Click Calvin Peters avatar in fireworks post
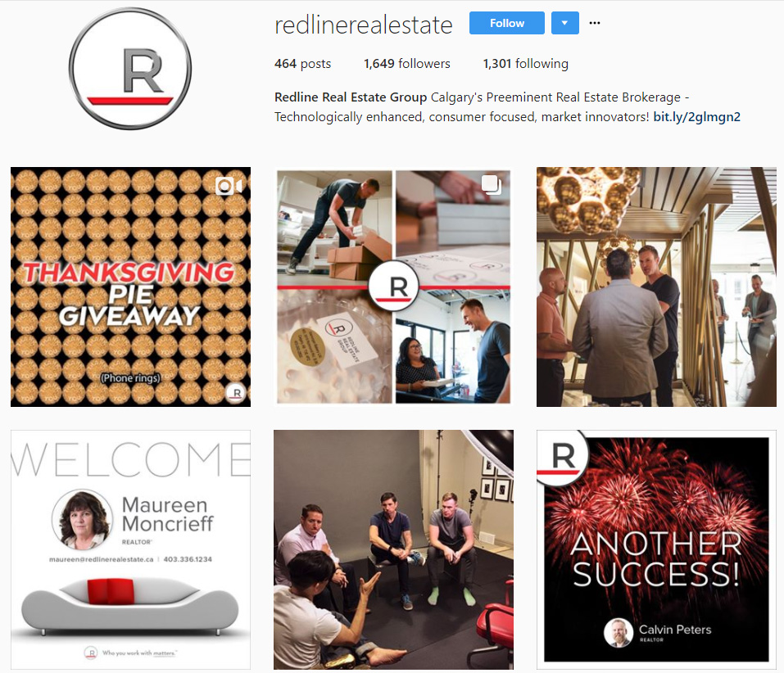Image resolution: width=784 pixels, height=673 pixels. point(619,633)
